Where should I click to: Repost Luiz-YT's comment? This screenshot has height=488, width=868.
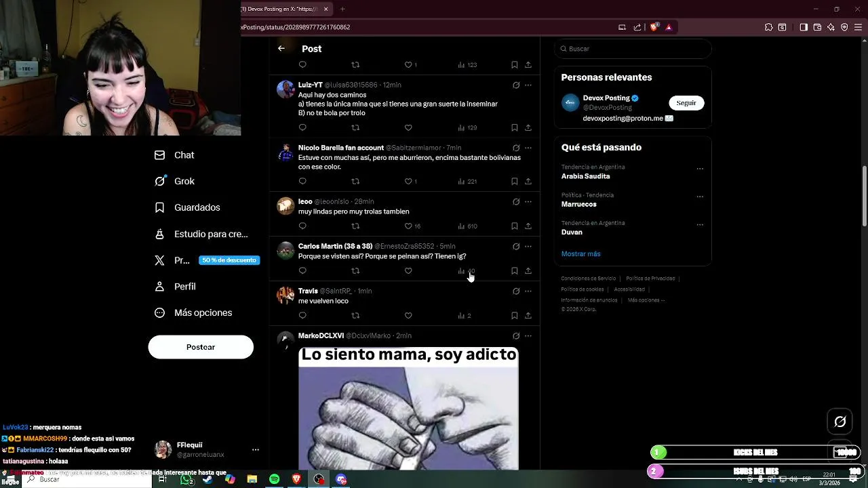355,127
